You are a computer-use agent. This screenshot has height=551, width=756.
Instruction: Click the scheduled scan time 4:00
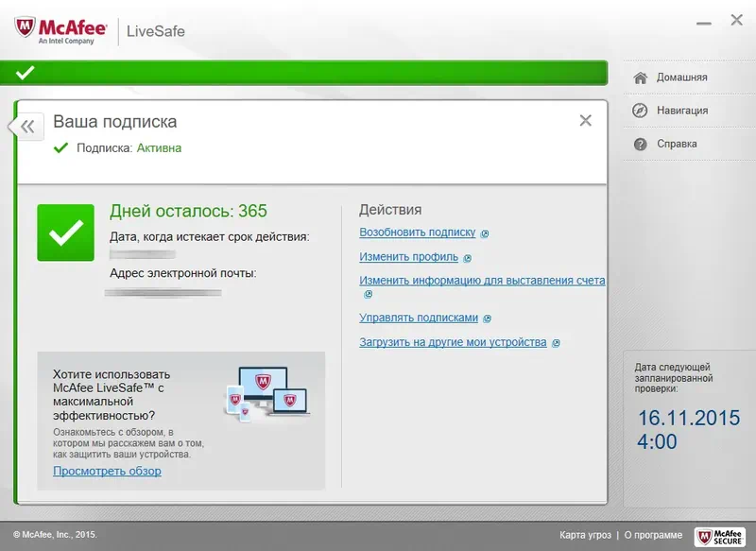pos(657,441)
